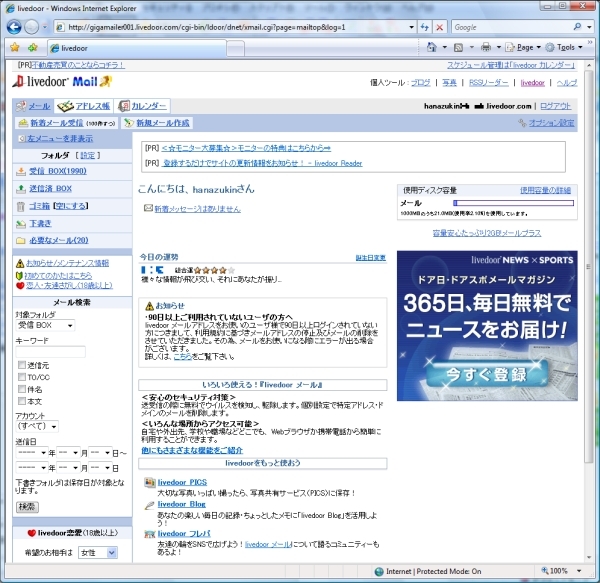The image size is (600, 583).
Task: Click the sent 送信済BOX folder icon
Action: [x=21, y=189]
